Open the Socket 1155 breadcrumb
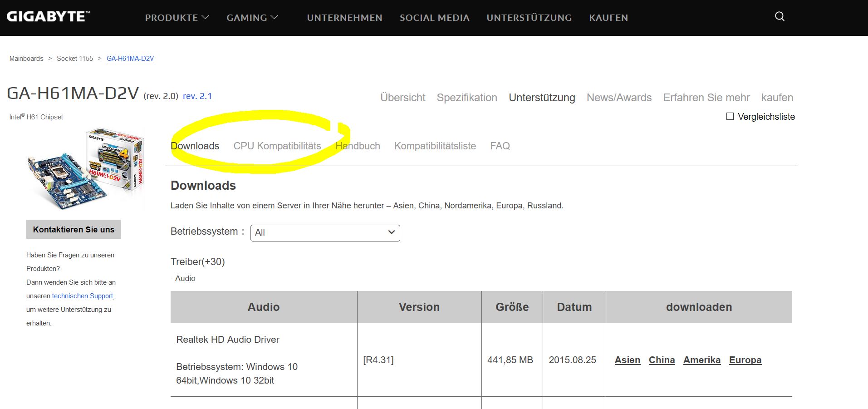 click(x=75, y=59)
